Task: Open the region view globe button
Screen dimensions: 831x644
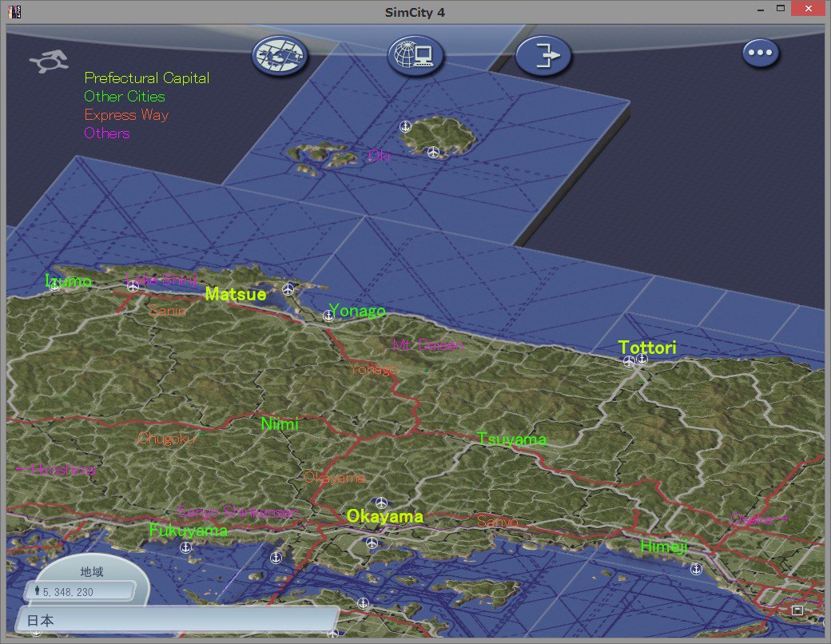Action: [280, 55]
